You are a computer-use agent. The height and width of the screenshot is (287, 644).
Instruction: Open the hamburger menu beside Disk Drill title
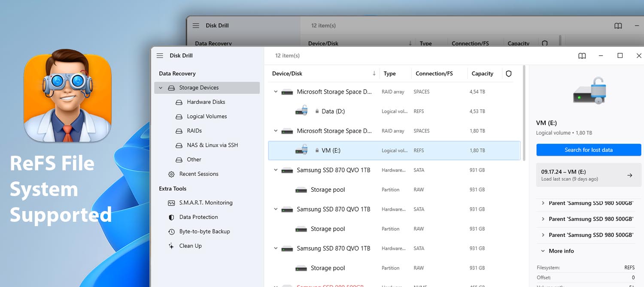tap(159, 55)
